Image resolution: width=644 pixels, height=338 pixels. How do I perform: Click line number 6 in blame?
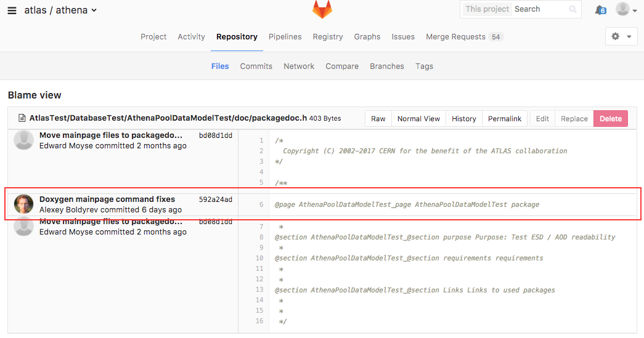[x=261, y=204]
